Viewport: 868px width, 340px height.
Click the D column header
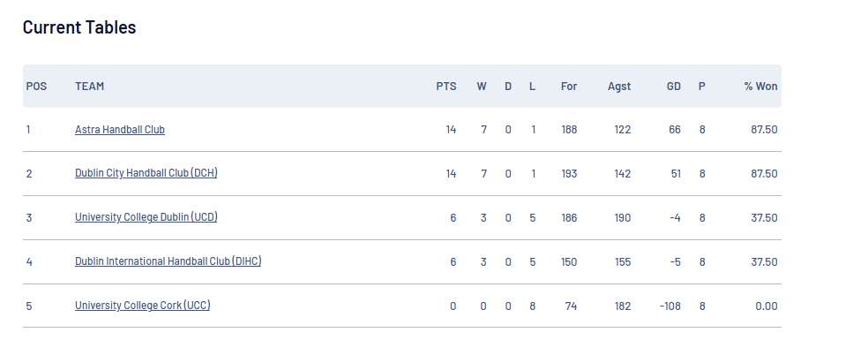507,87
